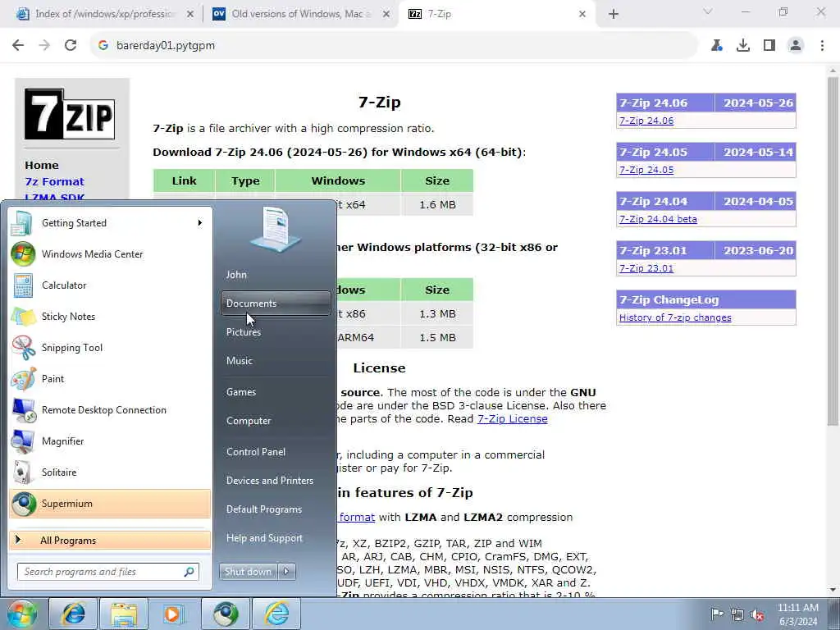This screenshot has width=840, height=630.
Task: Open 7-Zip 24.06 news link
Action: click(646, 121)
